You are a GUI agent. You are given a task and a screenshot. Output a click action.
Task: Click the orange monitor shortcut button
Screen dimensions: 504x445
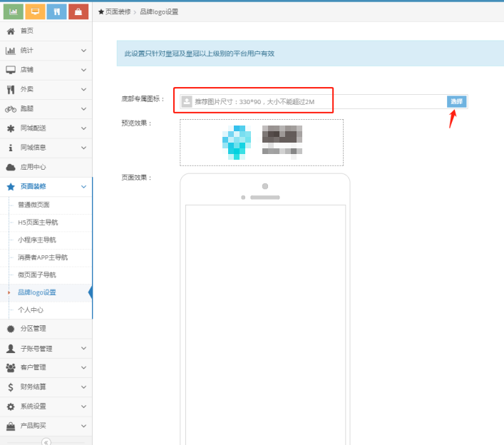35,11
